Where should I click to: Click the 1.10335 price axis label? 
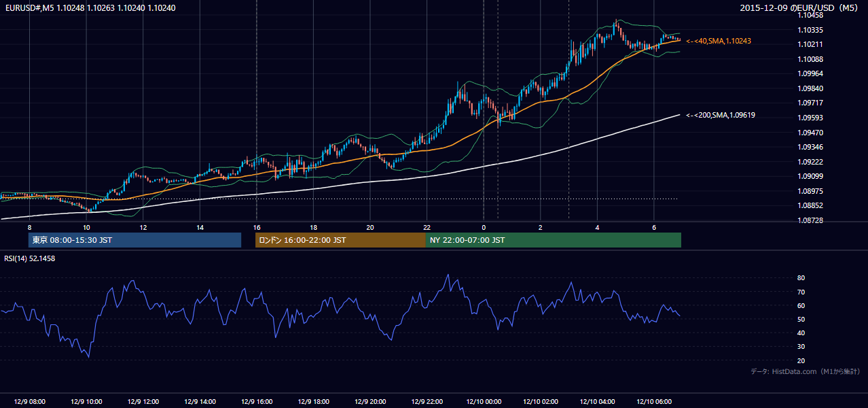pyautogui.click(x=810, y=30)
